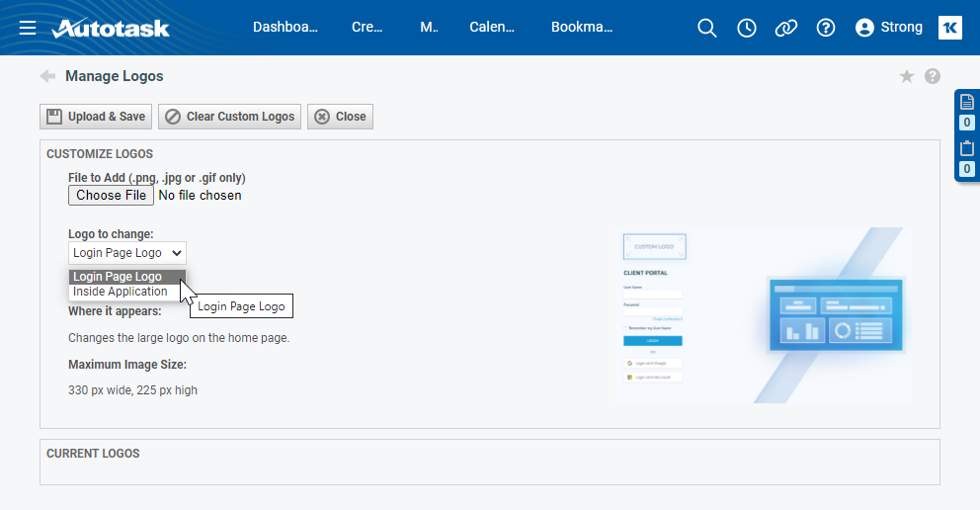Open the hamburger navigation menu

pos(28,28)
